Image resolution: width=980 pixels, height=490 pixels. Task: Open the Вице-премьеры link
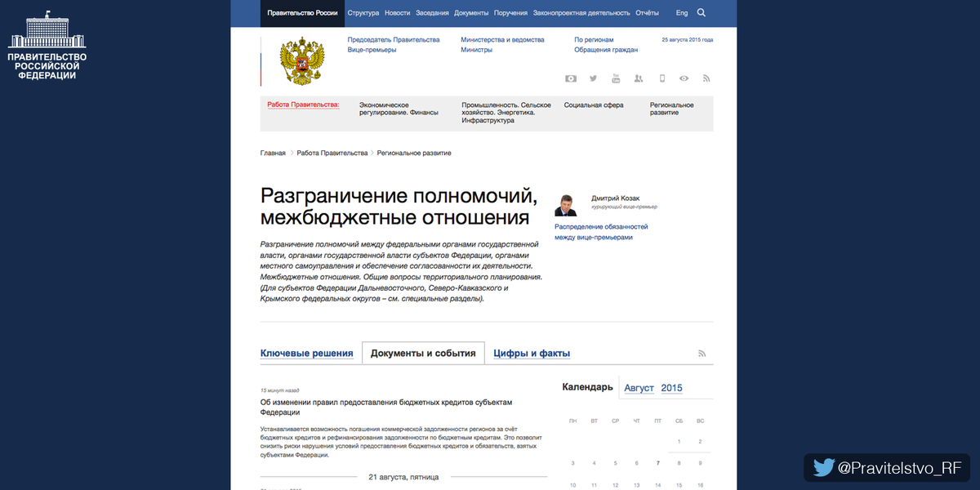(372, 50)
